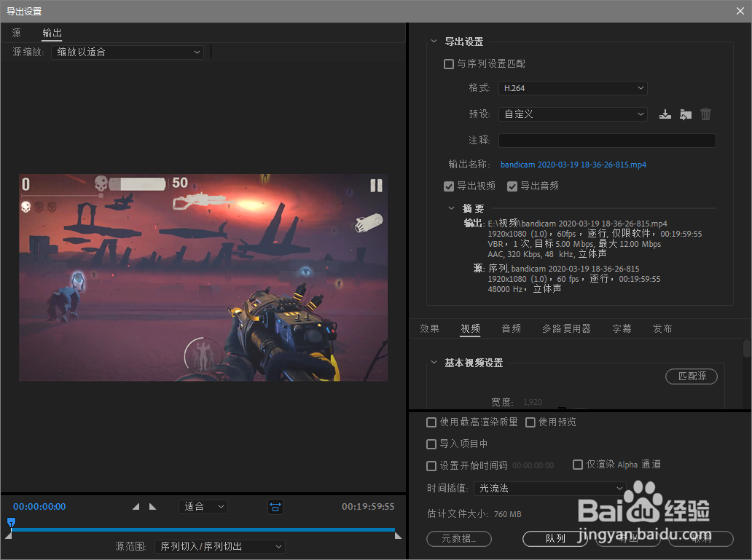Screen dimensions: 752x560
Task: Open the Audio tab
Action: tap(512, 328)
